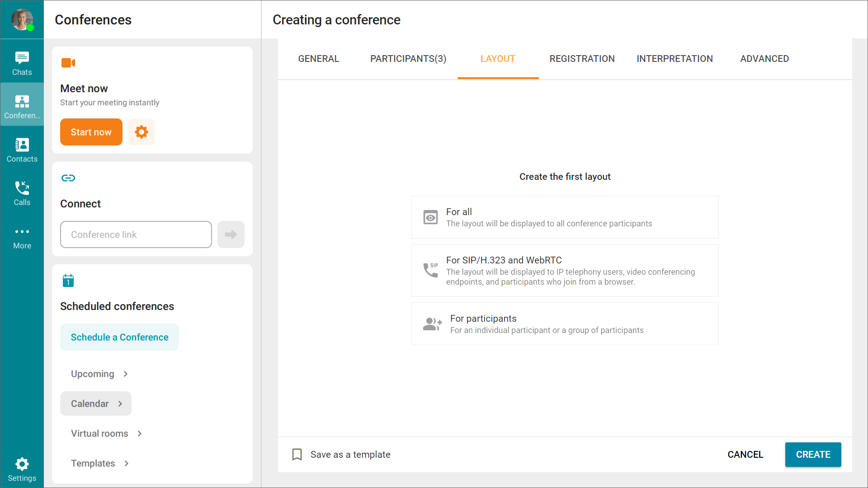
Task: Open the INTERPRETATION tab
Action: pos(675,59)
